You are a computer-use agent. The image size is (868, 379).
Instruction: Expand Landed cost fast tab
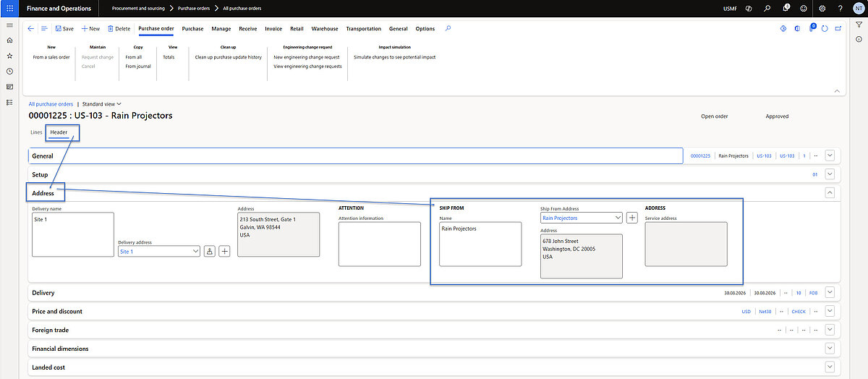click(830, 367)
